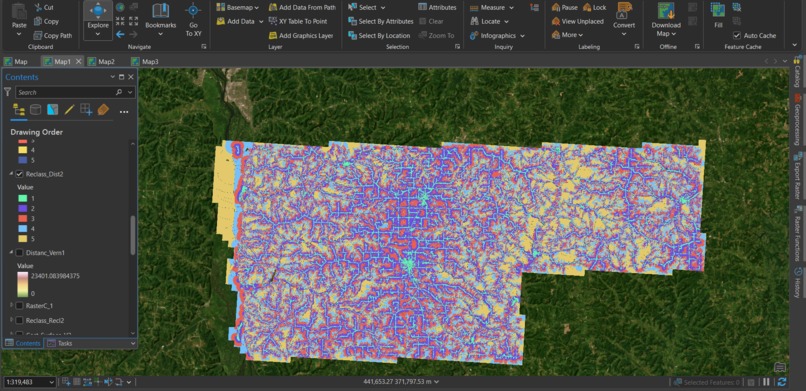806x391 pixels.
Task: Toggle the Auto Cache checkbox
Action: 737,35
